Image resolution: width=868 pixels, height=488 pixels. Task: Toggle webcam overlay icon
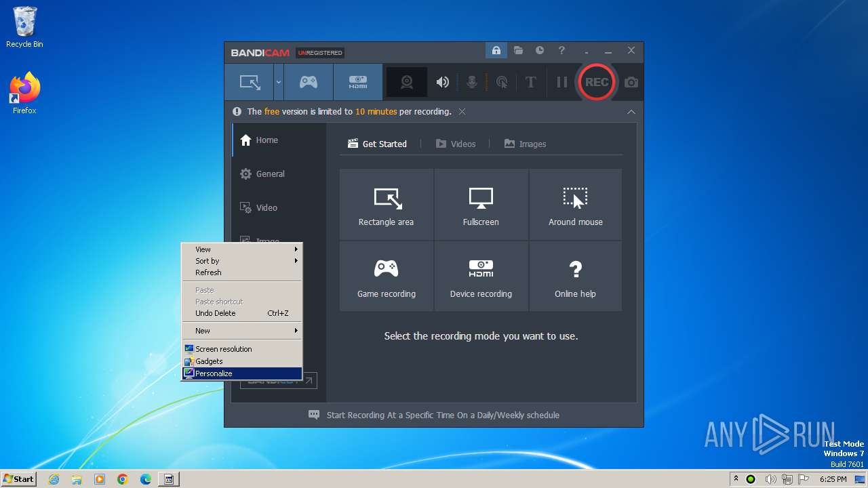tap(407, 82)
